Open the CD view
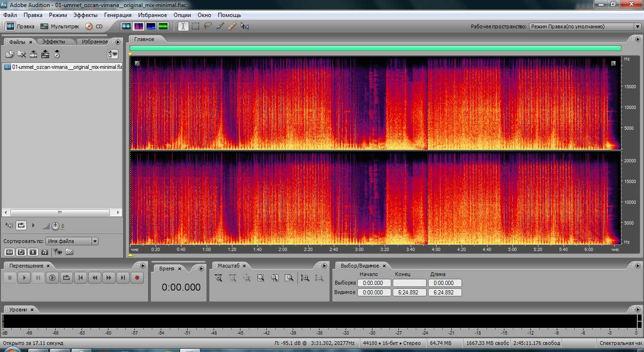Image resolution: width=644 pixels, height=352 pixels. [94, 26]
